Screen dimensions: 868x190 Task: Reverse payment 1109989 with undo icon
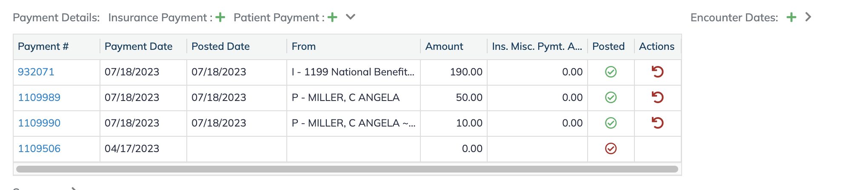(x=657, y=98)
